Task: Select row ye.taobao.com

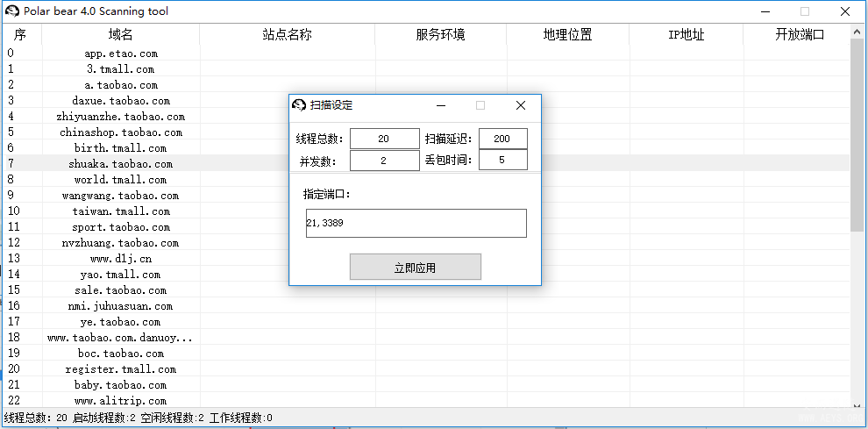Action: (x=426, y=322)
